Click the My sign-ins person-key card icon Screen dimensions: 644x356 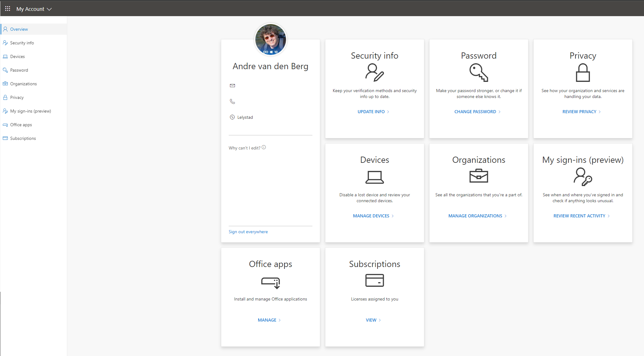[x=583, y=177]
